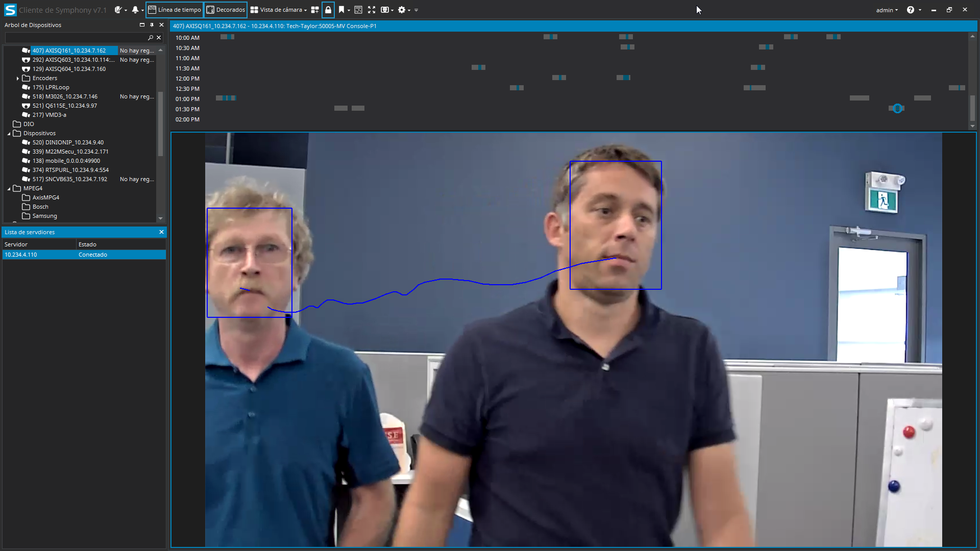Clear the device search with X

tap(159, 38)
